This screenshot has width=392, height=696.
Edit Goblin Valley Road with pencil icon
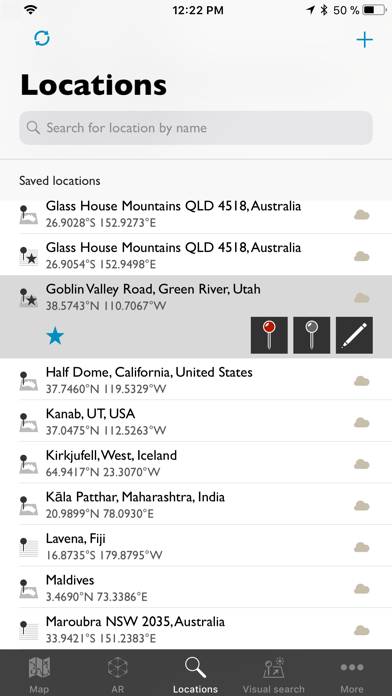tap(354, 335)
